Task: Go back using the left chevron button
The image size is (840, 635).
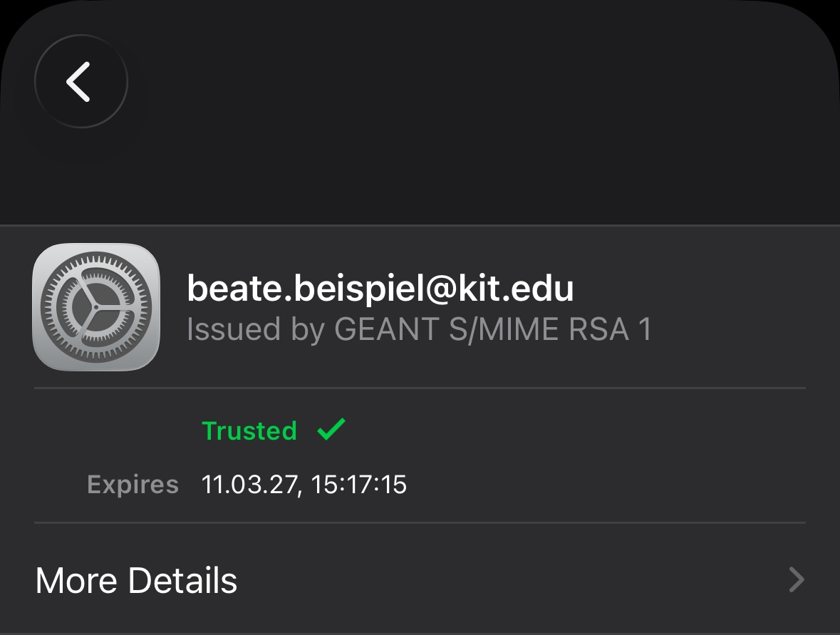Action: (x=81, y=81)
